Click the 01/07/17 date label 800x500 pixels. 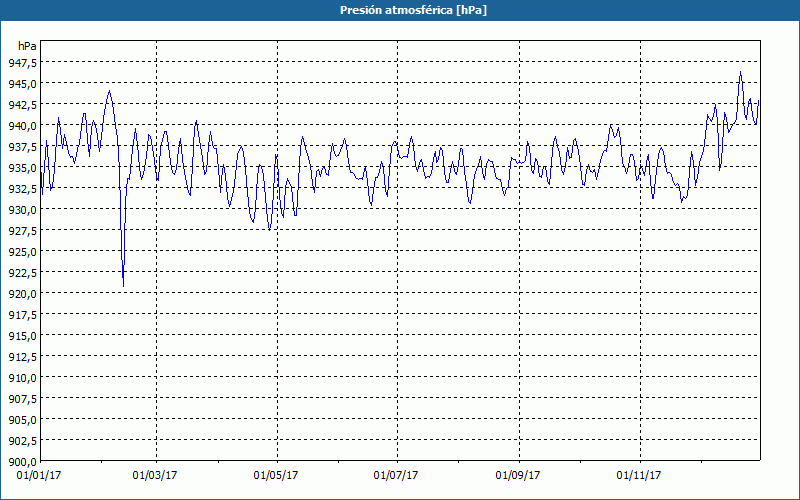point(396,475)
